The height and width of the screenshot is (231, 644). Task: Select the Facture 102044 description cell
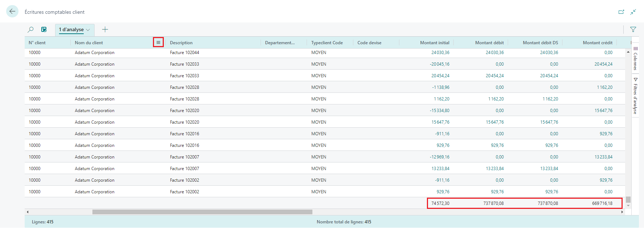(184, 53)
